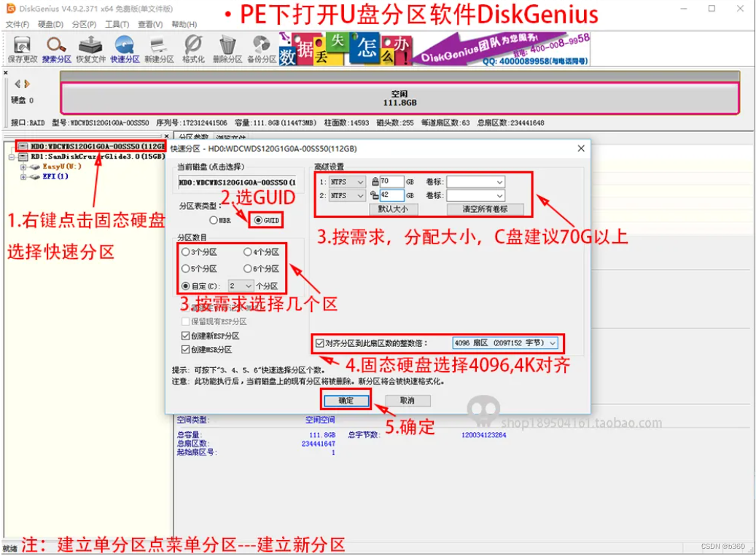Open the 帮助(H) menu
This screenshot has height=556, width=756.
click(x=184, y=24)
